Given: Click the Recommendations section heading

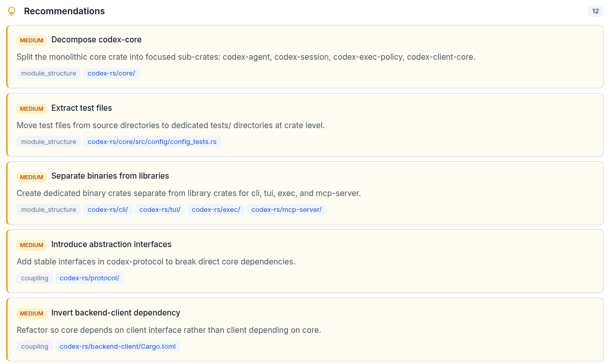Looking at the screenshot, I should point(64,11).
